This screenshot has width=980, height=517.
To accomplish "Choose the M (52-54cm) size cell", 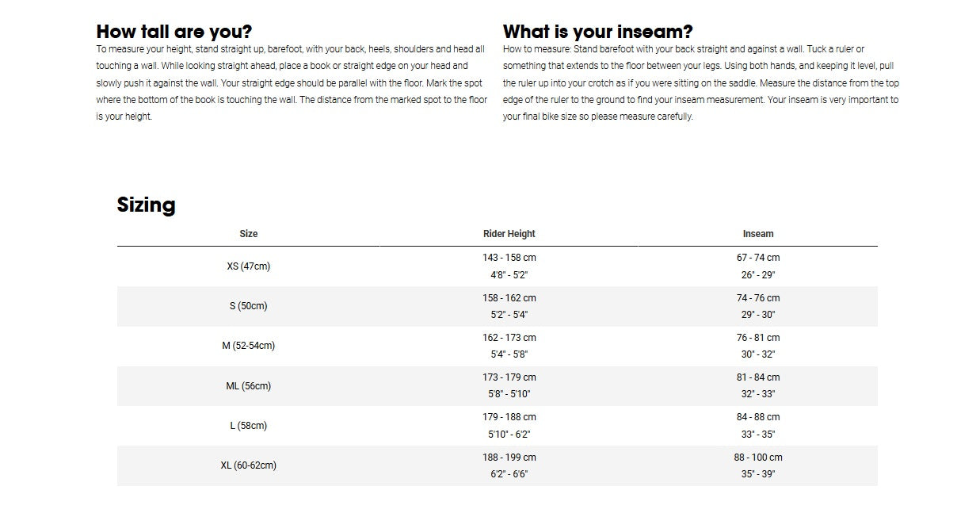I will (x=249, y=346).
